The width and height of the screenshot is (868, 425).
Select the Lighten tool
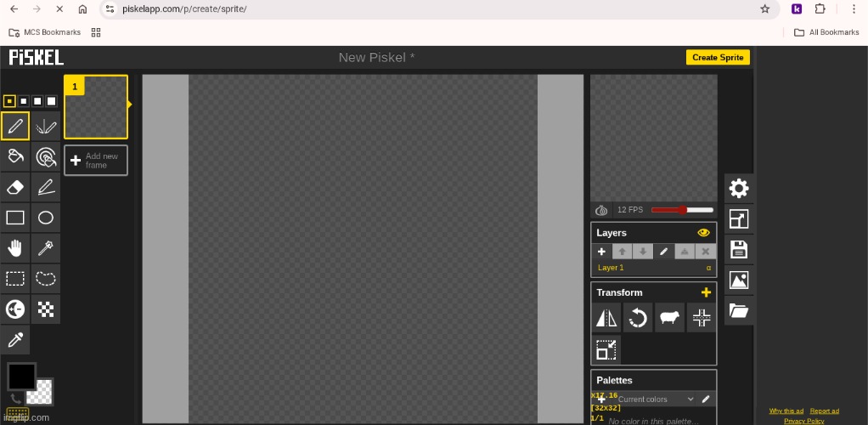[15, 309]
